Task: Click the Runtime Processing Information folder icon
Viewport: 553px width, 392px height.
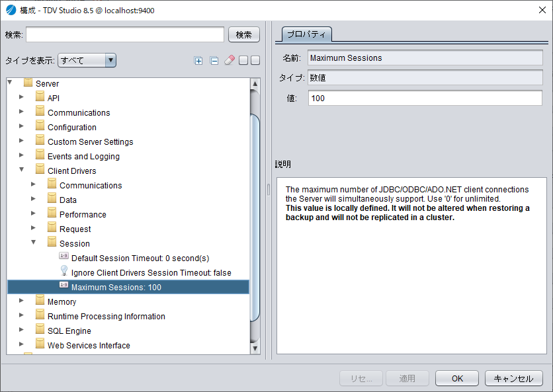Action: 40,315
